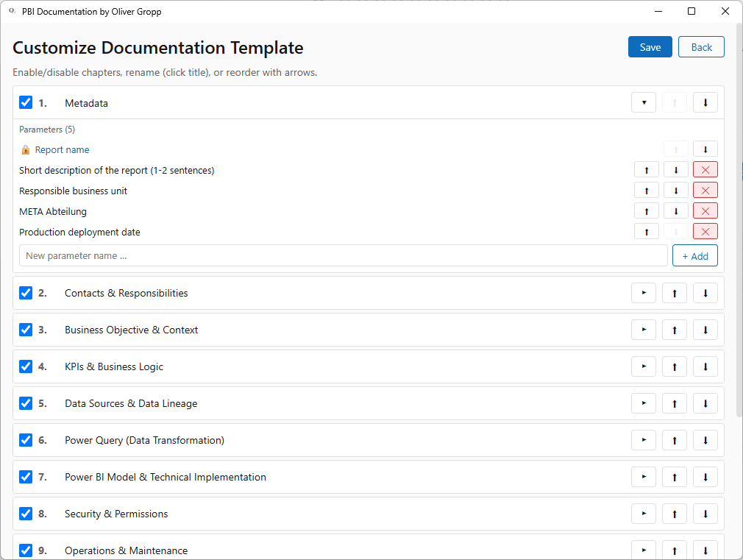Move Security & Permissions chapter down
743x560 pixels.
click(705, 514)
